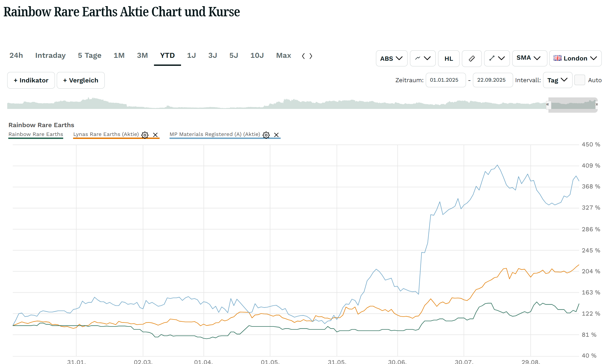Screen dimensions: 606x364
Task: Select the 5J time range
Action: coord(234,55)
